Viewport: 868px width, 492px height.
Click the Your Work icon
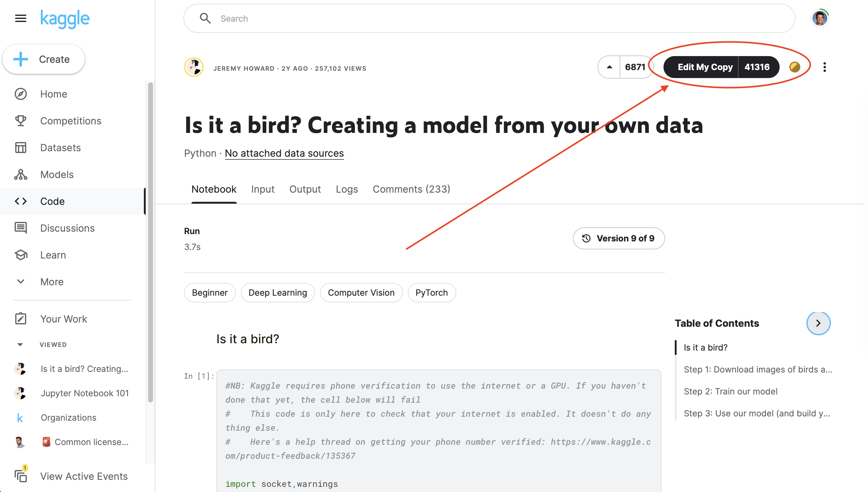coord(21,319)
